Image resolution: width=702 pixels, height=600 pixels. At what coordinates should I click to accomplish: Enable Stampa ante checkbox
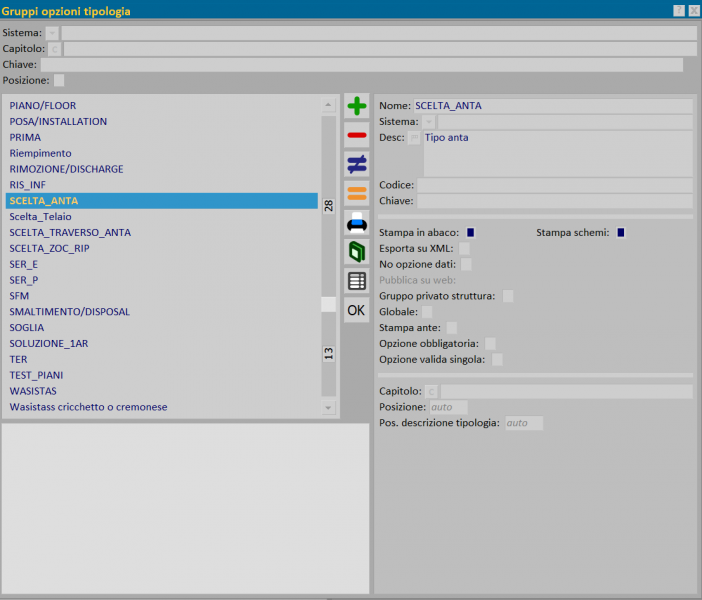click(452, 328)
